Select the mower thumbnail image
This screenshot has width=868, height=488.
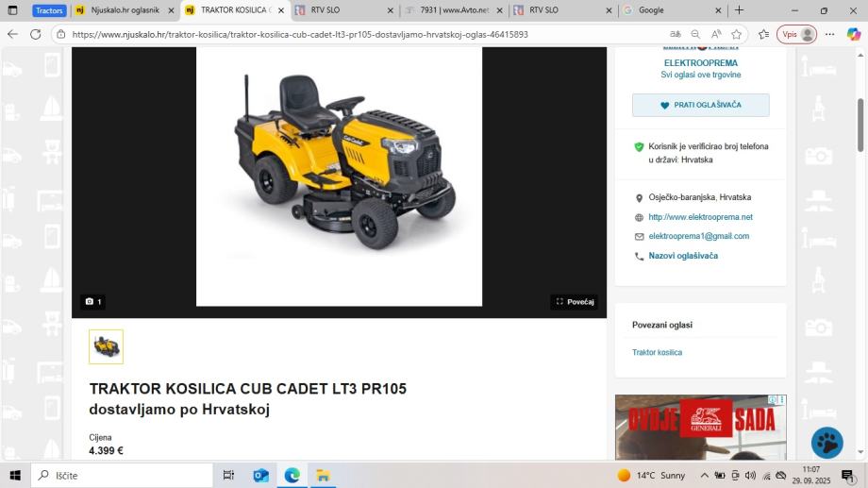106,346
